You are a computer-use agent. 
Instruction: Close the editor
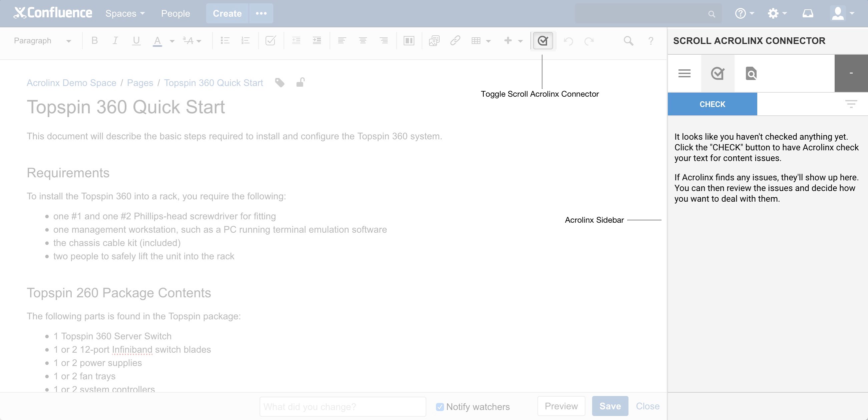[x=647, y=406]
